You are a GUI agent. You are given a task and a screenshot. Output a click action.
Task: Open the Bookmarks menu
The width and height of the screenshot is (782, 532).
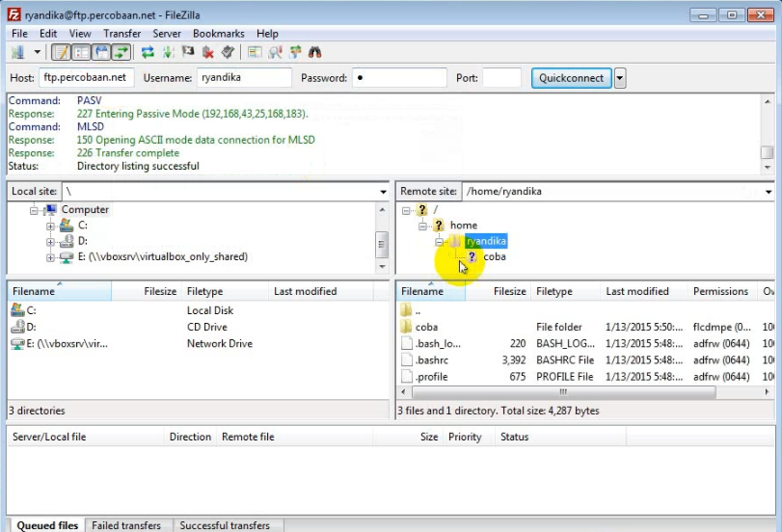219,34
